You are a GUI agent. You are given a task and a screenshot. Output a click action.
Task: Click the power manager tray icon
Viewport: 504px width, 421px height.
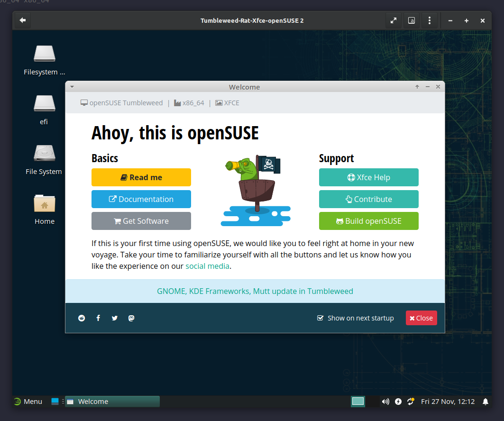tap(398, 402)
